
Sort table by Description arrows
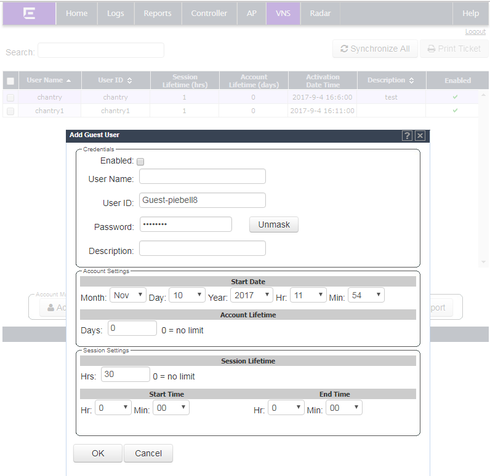coord(411,80)
